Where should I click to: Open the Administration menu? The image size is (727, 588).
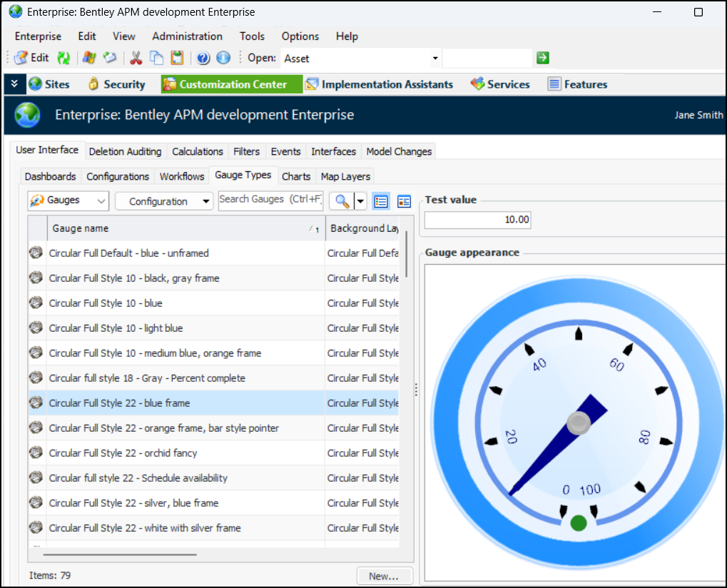coord(187,36)
